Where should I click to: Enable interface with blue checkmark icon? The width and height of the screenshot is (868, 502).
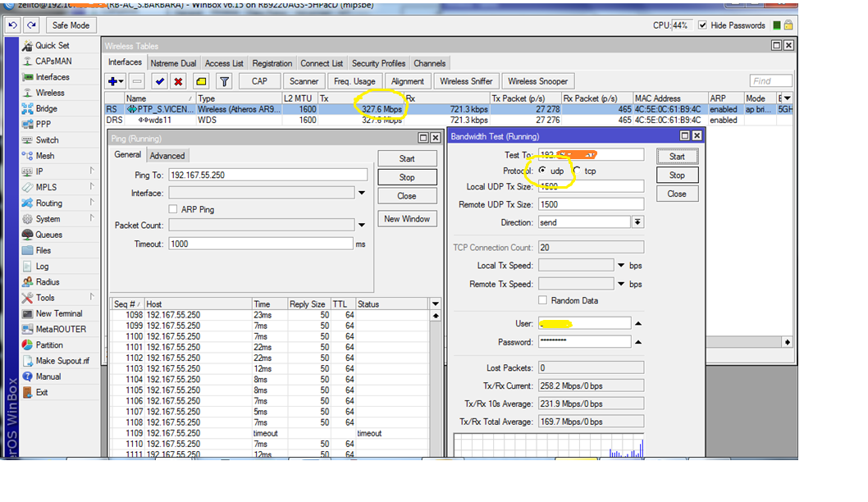(159, 81)
